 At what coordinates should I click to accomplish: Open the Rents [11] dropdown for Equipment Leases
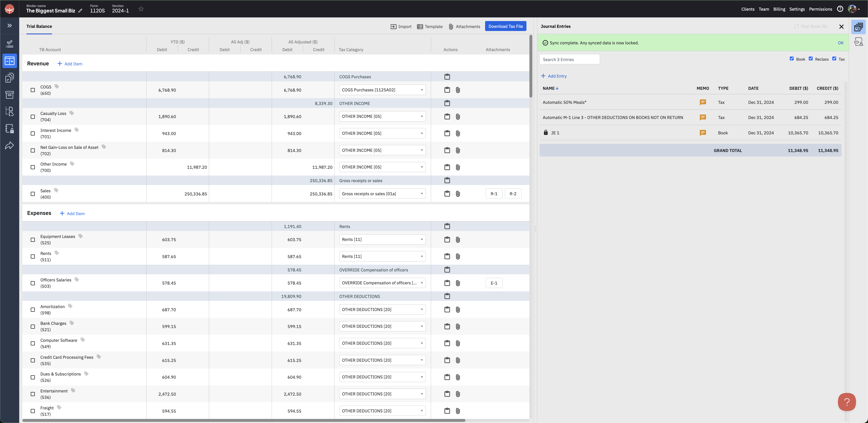tap(382, 240)
